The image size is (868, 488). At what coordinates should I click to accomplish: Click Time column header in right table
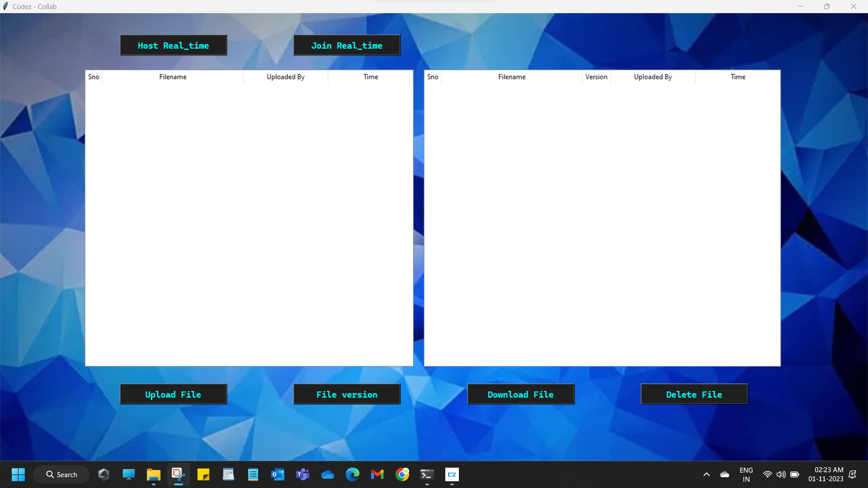click(738, 77)
